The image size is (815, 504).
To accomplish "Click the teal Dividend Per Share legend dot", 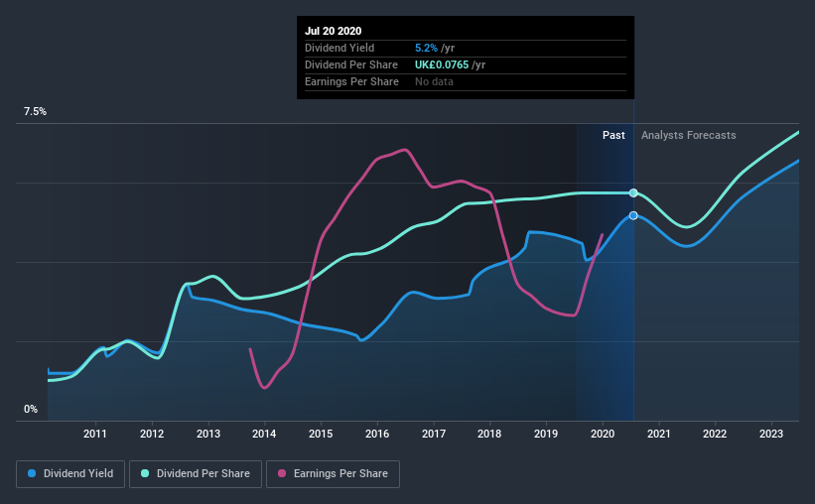I will (x=145, y=473).
